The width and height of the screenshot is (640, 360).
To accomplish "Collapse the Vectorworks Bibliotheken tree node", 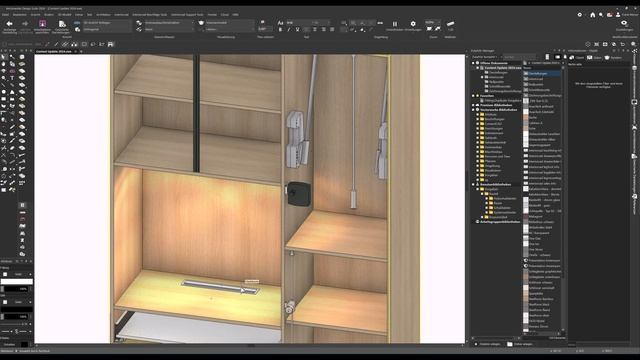I will [473, 110].
